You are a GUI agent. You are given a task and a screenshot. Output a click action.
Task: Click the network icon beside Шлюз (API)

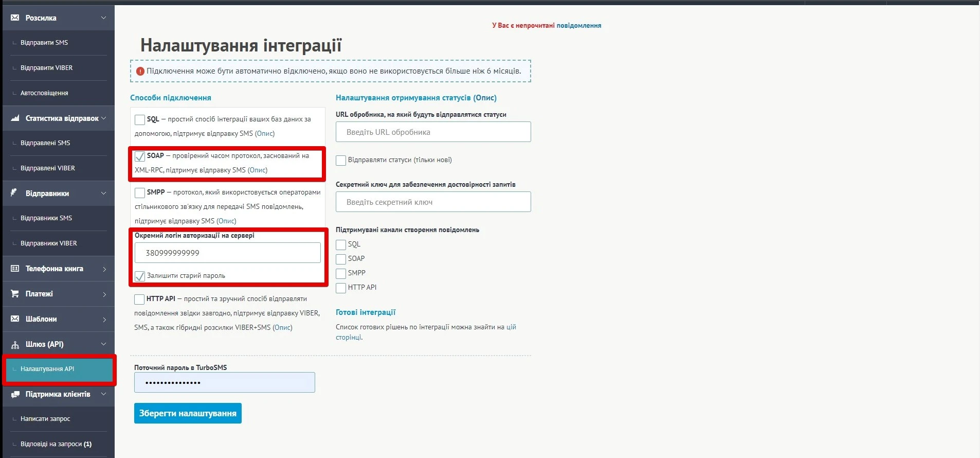click(x=15, y=344)
